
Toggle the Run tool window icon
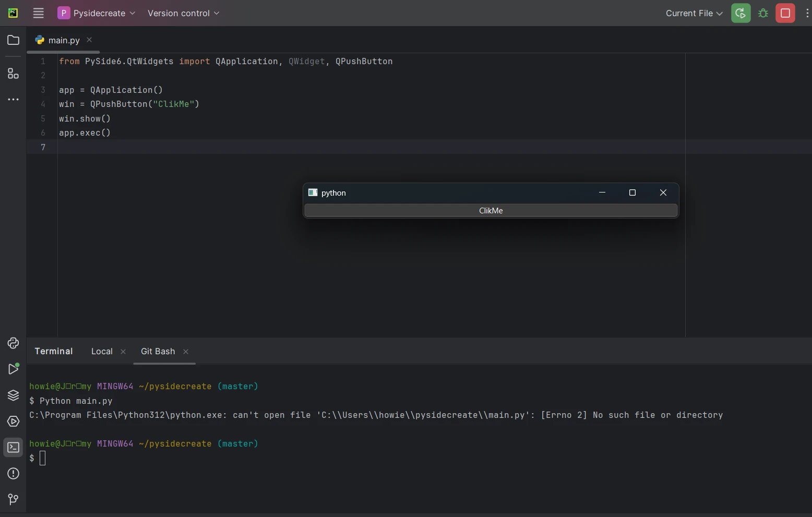pyautogui.click(x=13, y=369)
